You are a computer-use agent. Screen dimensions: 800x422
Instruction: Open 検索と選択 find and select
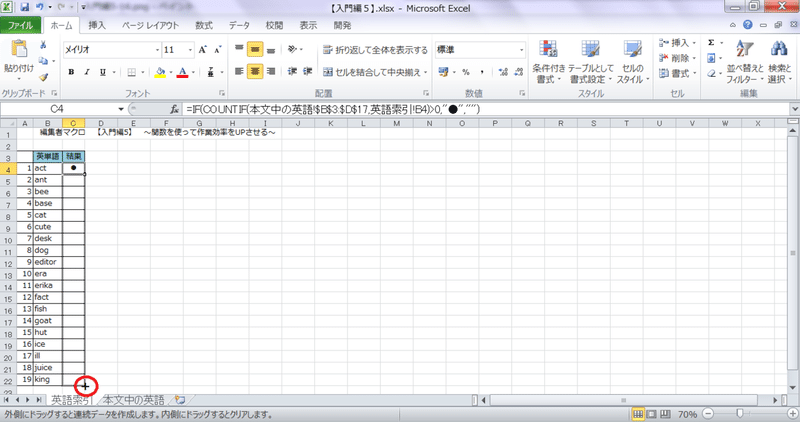pyautogui.click(x=780, y=62)
